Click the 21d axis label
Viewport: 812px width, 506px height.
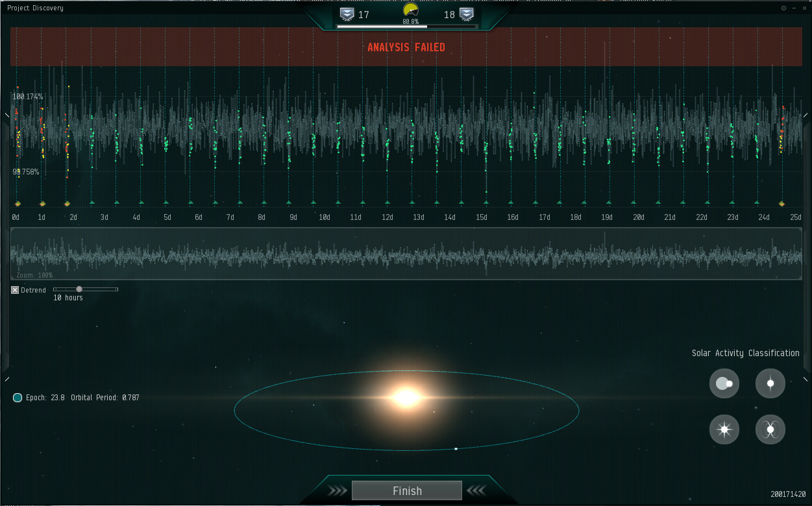[x=670, y=217]
